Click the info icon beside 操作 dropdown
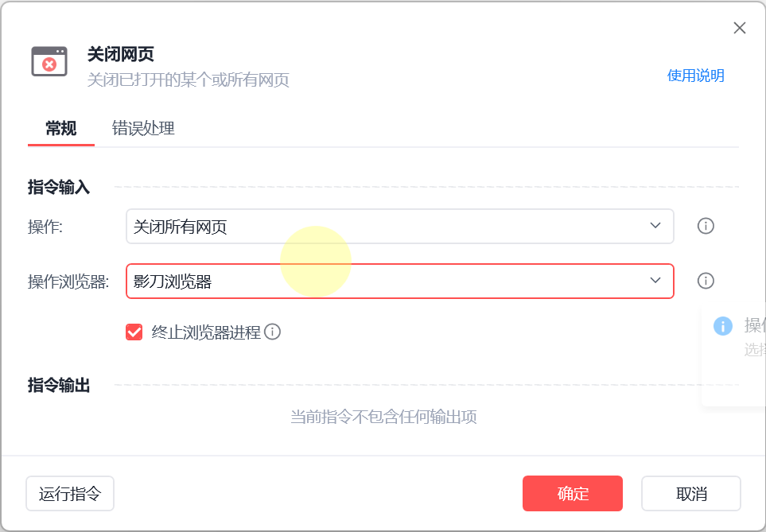This screenshot has height=532, width=766. tap(706, 226)
